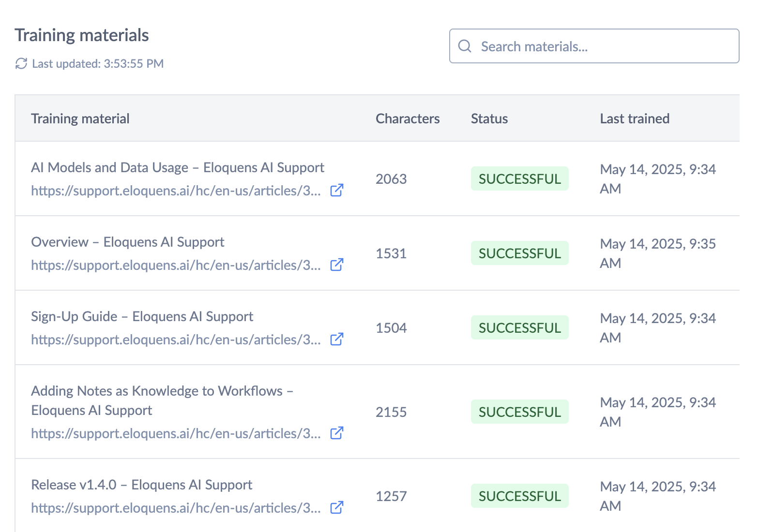
Task: Open the Release v1.4.0 article URL
Action: 176,508
